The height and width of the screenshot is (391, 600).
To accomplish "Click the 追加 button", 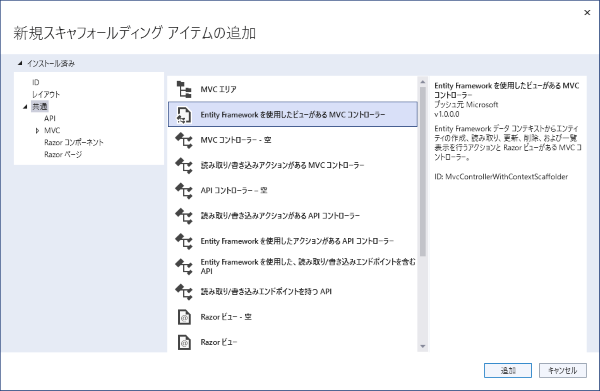I will (508, 370).
